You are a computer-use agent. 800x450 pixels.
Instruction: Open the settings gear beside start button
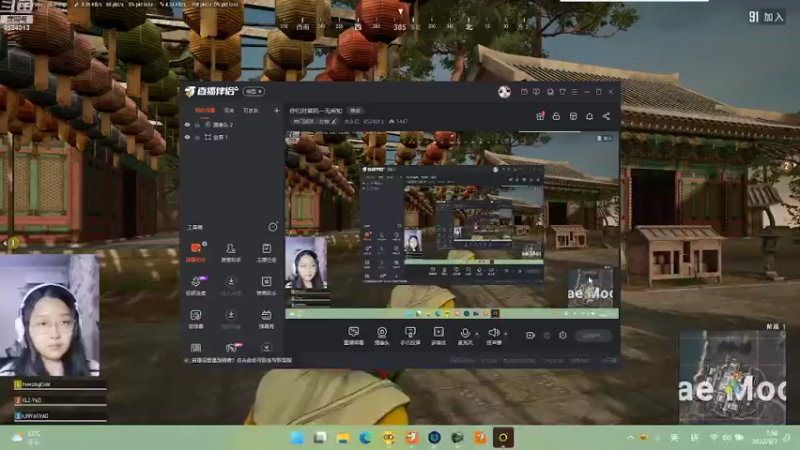pos(562,335)
